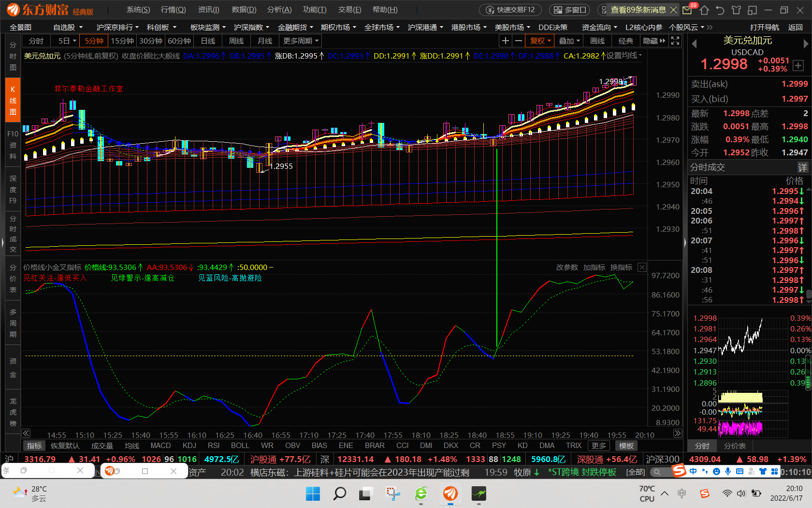The height and width of the screenshot is (508, 812).
Task: Open taskbar search magnifier icon
Action: [340, 493]
